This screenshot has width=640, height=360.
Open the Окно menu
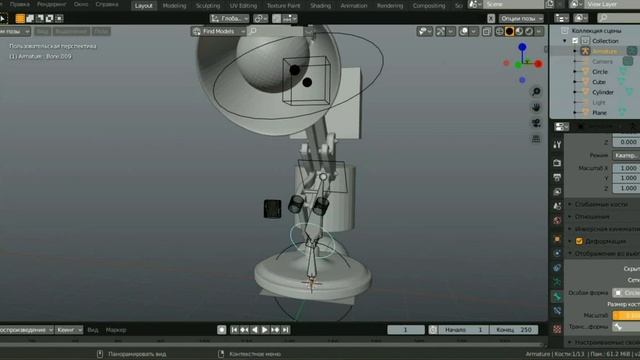[81, 4]
